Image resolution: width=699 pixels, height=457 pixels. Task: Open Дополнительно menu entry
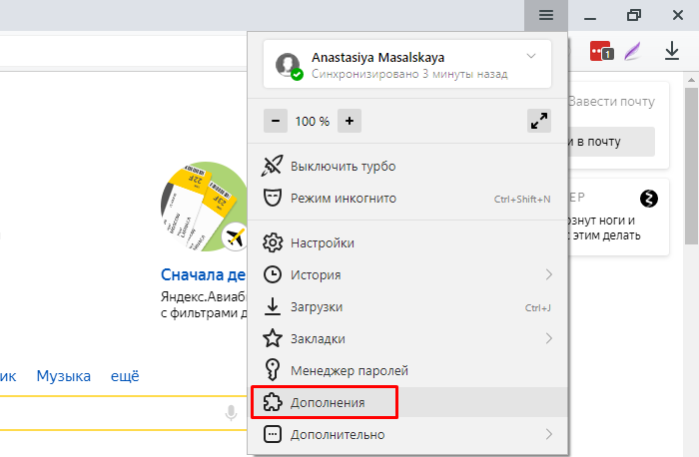[x=407, y=434]
